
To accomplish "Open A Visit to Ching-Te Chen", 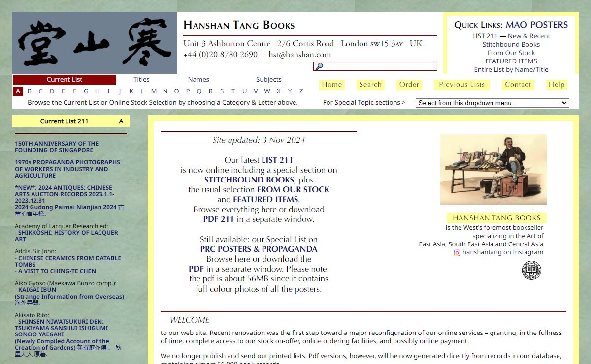I will pos(57,271).
